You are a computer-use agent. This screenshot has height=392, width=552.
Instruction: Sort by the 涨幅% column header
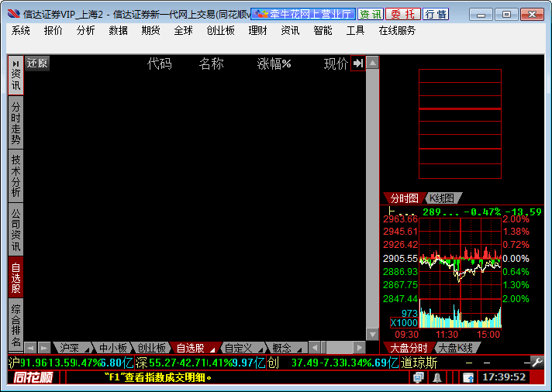274,64
